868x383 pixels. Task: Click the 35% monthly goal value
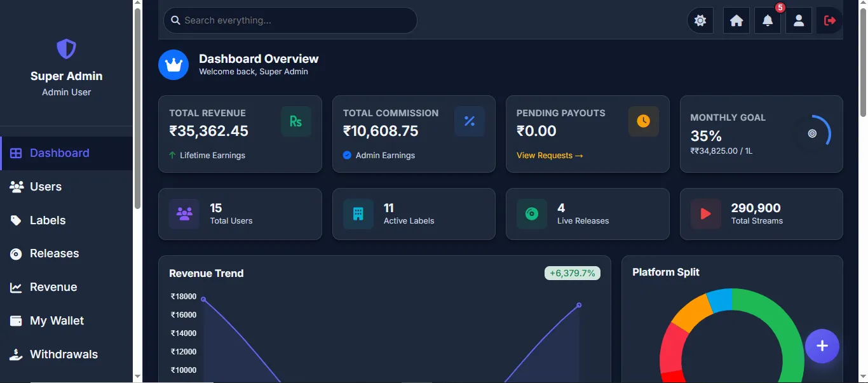pyautogui.click(x=706, y=136)
